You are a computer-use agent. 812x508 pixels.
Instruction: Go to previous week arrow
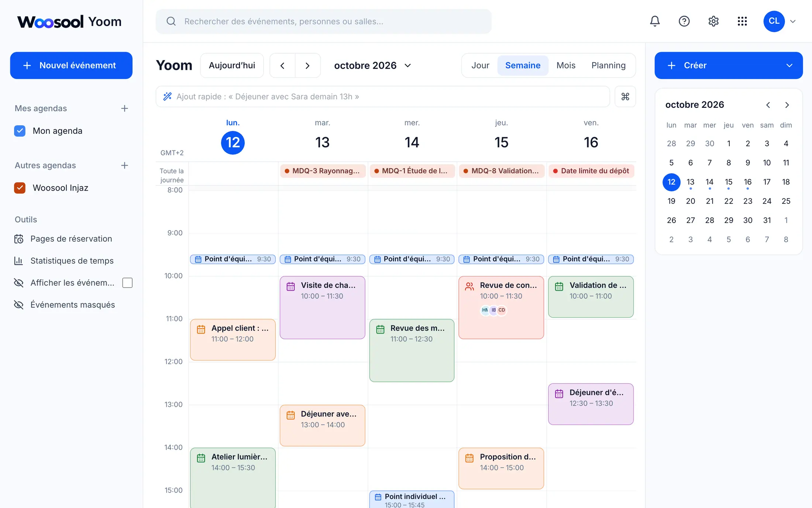[282, 65]
